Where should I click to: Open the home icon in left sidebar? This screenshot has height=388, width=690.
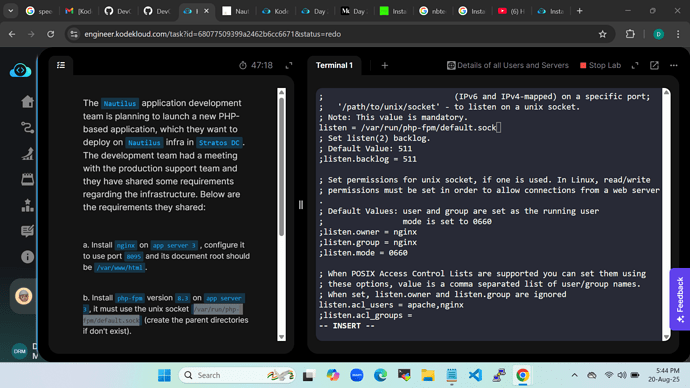tap(27, 102)
